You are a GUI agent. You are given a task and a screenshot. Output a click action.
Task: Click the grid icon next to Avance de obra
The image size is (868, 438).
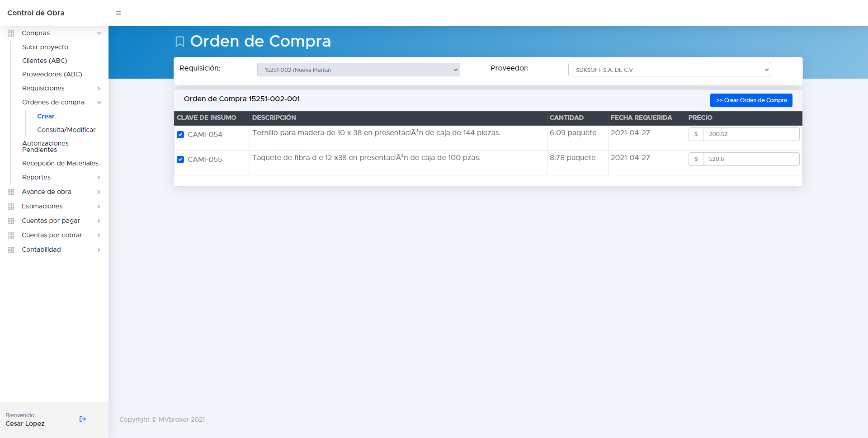click(x=11, y=192)
